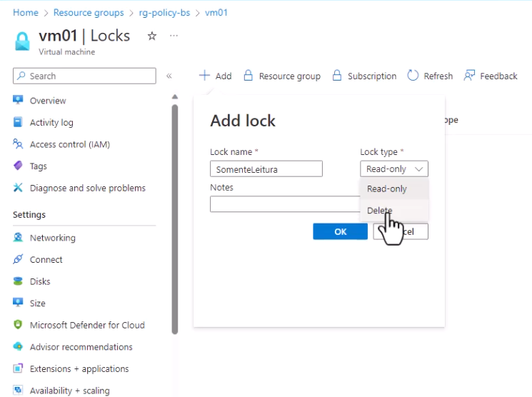Click the Refresh icon
Viewport: 532px width, 397px height.
[413, 75]
